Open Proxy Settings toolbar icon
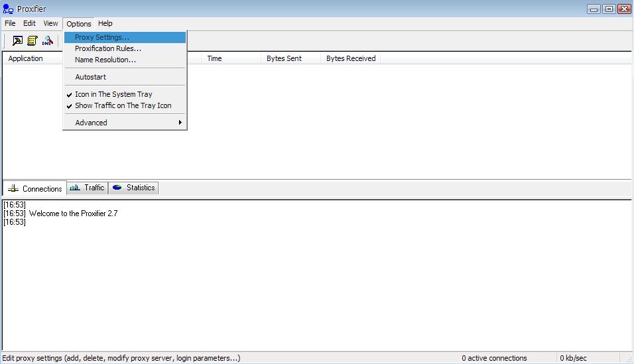The width and height of the screenshot is (634, 364). 17,41
